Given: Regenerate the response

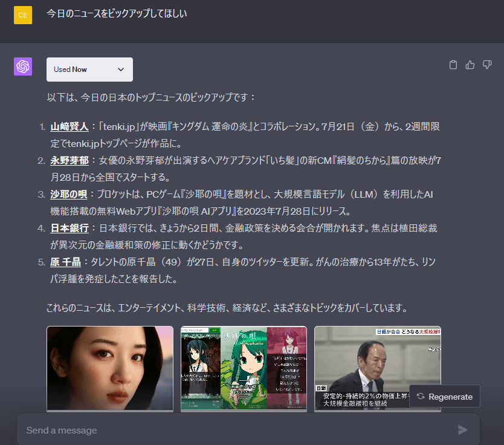Looking at the screenshot, I should (x=445, y=397).
